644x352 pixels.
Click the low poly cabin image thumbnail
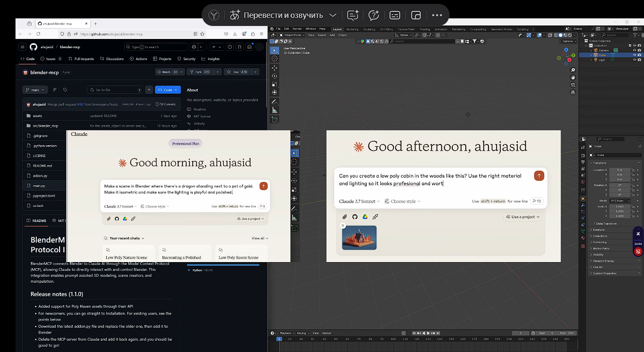pyautogui.click(x=359, y=238)
